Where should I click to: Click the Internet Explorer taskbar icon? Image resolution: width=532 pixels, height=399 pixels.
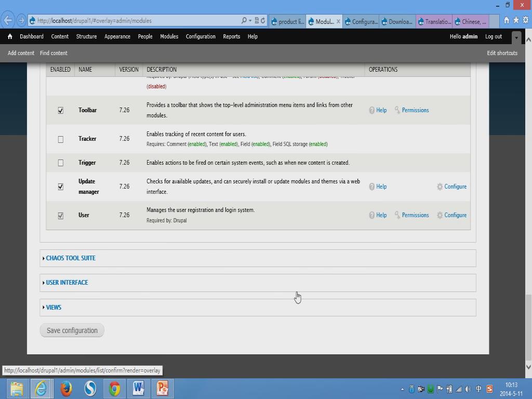click(x=41, y=389)
